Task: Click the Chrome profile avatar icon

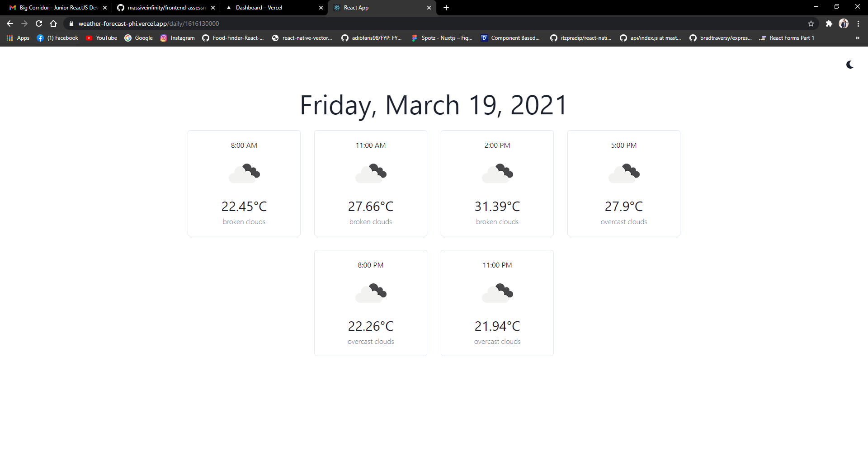Action: [844, 23]
